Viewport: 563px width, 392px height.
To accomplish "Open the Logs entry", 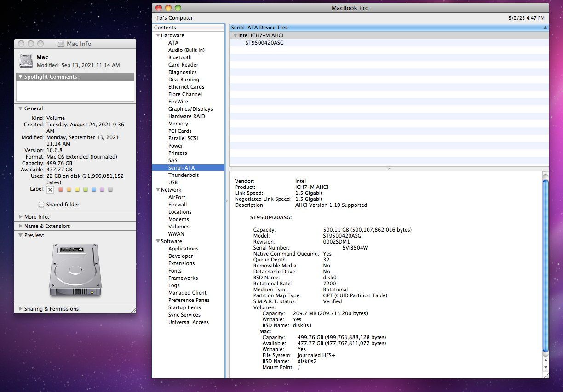I will 174,285.
